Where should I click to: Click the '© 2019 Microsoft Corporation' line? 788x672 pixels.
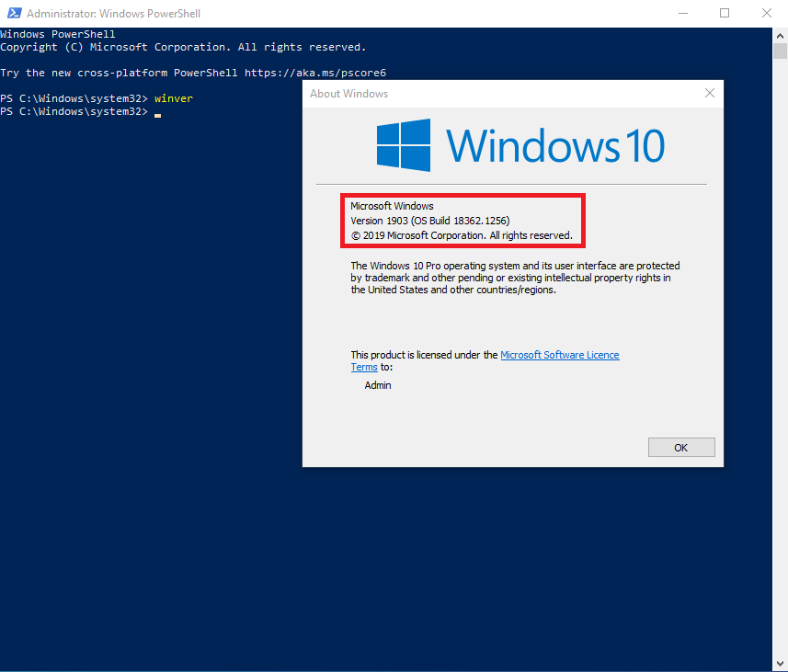coord(462,235)
